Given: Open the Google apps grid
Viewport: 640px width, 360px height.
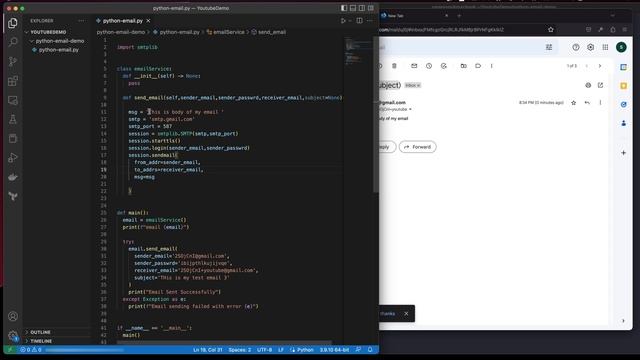Looking at the screenshot, I should pos(605,47).
